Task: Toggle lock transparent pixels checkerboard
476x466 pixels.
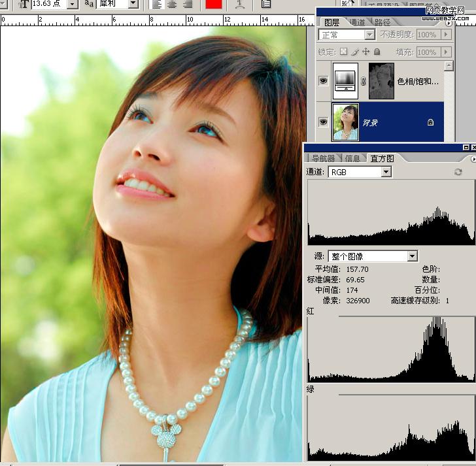Action: coord(344,52)
